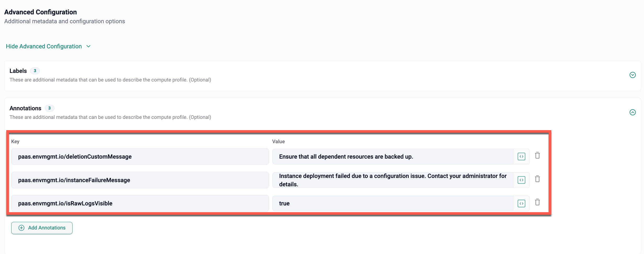
Task: Focus the paas.envmgmt.io/instanceFailureMessage key field
Action: coord(140,180)
